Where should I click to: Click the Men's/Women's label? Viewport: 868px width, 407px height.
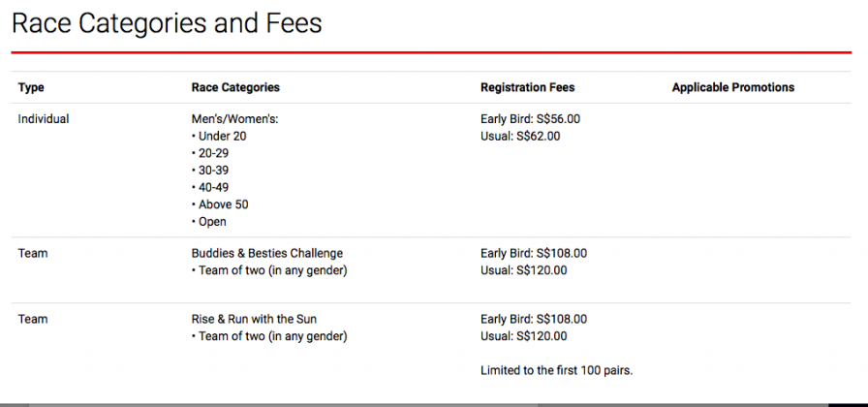(234, 119)
